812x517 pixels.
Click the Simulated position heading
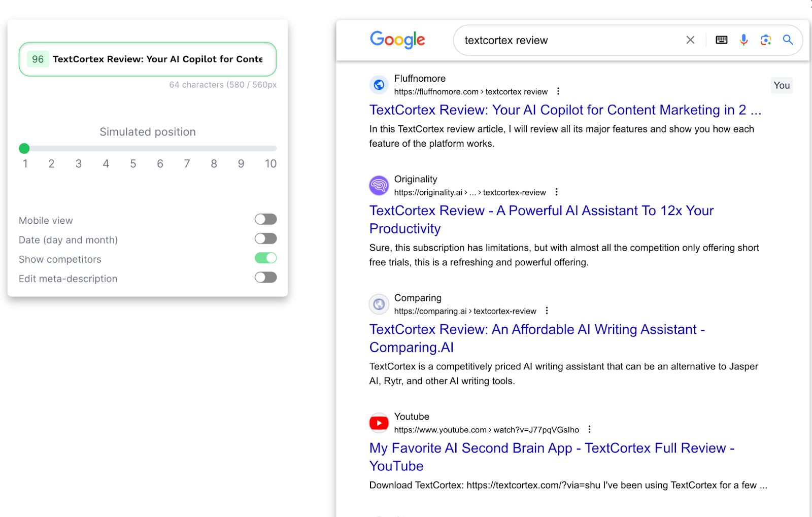(148, 132)
